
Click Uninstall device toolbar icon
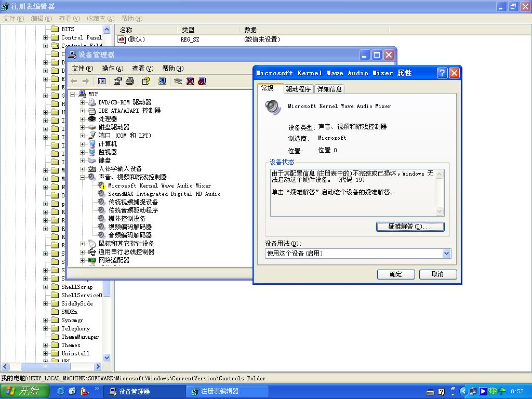[x=190, y=82]
